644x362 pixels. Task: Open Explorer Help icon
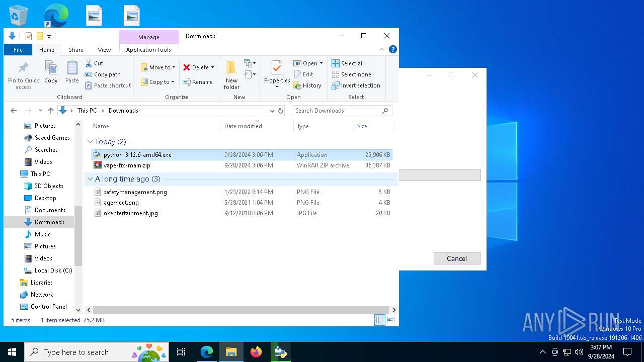[x=393, y=49]
